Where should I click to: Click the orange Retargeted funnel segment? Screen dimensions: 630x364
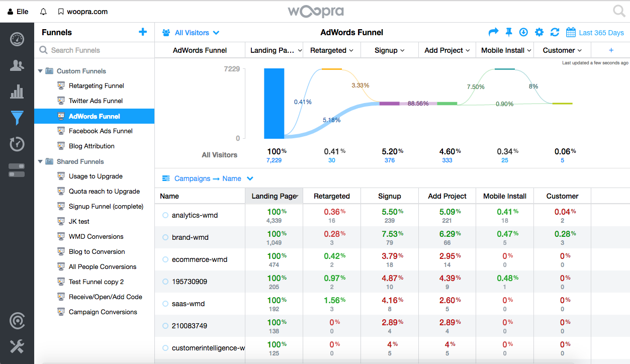pos(332,69)
